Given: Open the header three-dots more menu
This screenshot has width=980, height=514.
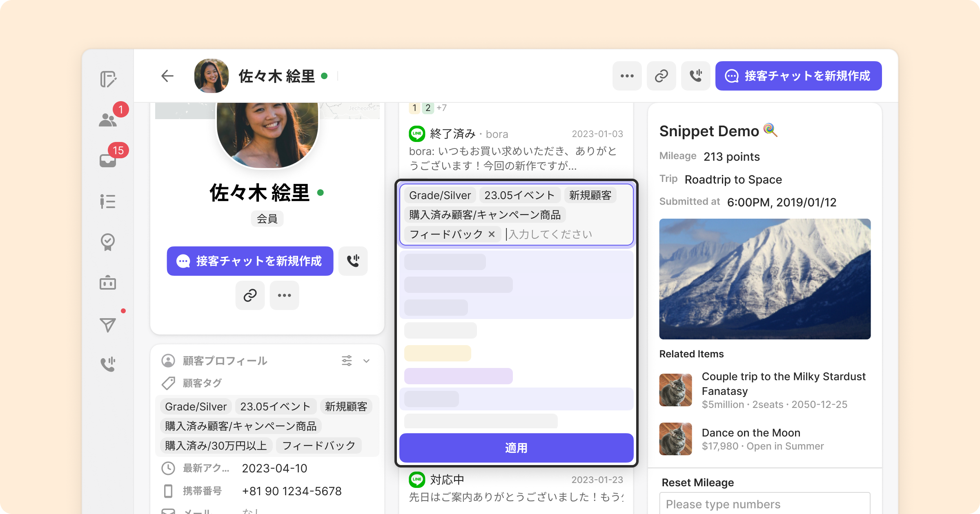Looking at the screenshot, I should [x=627, y=76].
